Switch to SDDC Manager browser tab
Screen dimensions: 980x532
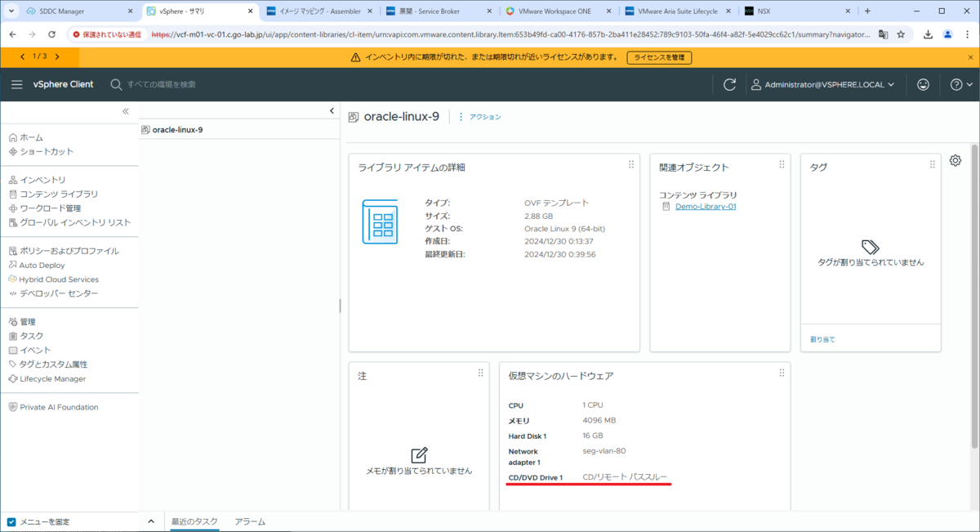(x=78, y=11)
